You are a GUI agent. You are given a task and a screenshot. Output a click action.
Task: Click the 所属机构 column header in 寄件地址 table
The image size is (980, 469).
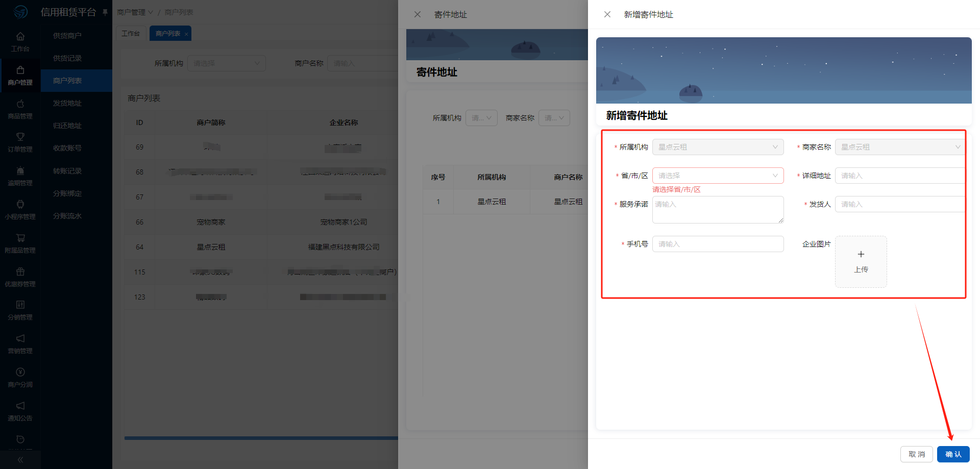[x=492, y=177]
